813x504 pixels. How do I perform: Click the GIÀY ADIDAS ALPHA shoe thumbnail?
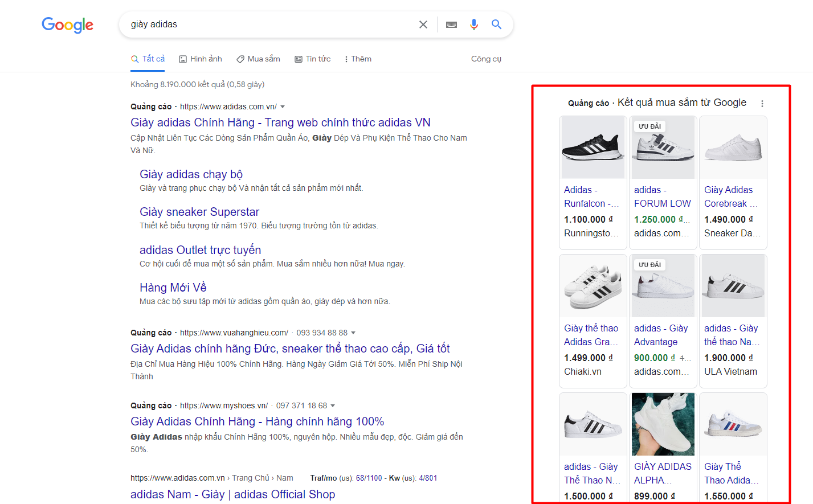tap(663, 424)
